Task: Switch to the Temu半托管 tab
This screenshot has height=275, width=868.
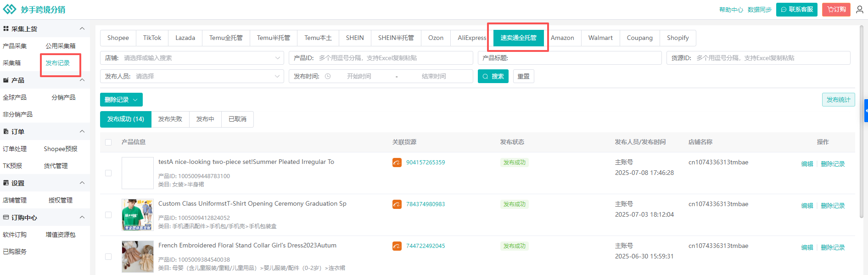Action: point(274,38)
